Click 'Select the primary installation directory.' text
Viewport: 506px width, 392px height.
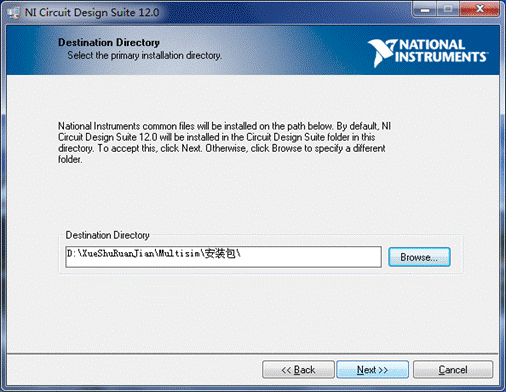tap(144, 55)
